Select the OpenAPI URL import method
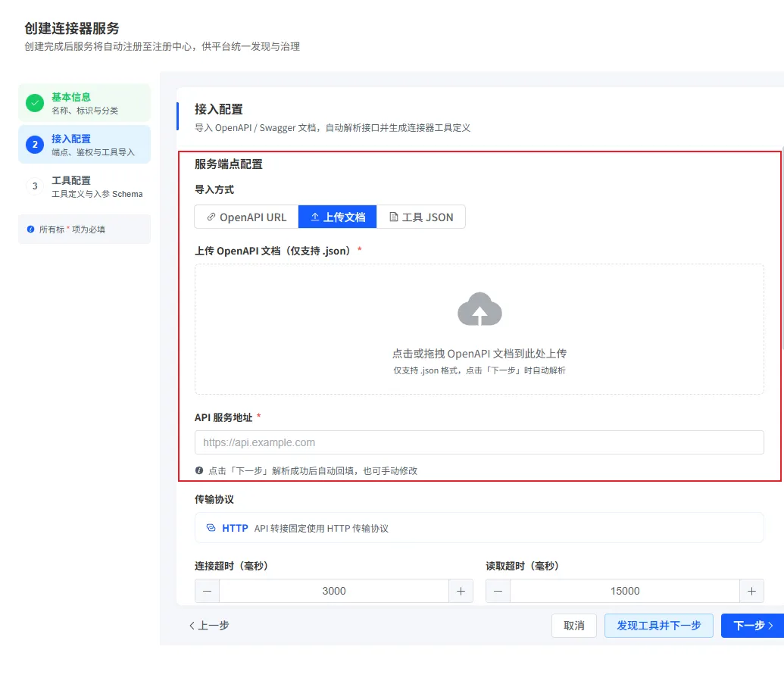Image resolution: width=784 pixels, height=684 pixels. tap(246, 217)
